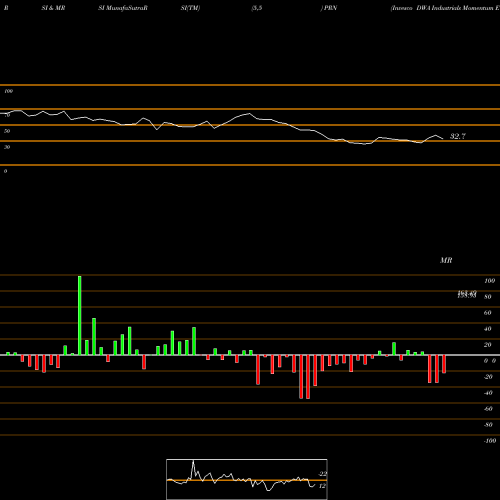Click the 0 label on the RSI axis

(5, 171)
